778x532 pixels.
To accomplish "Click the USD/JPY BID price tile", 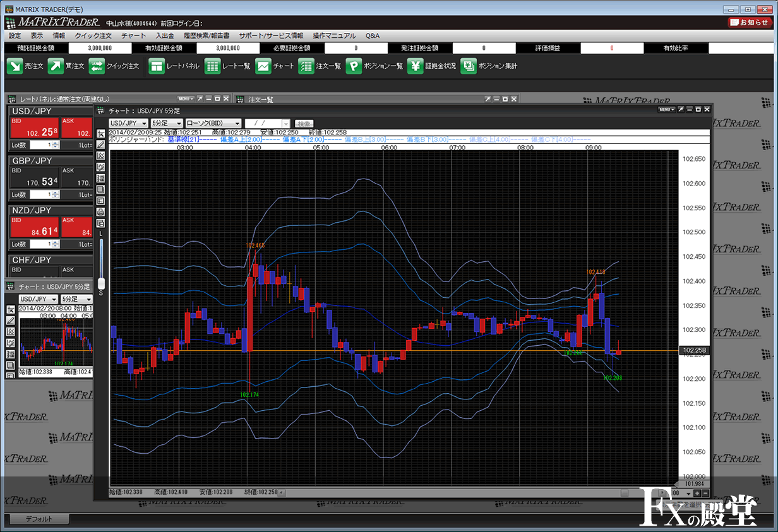I will pyautogui.click(x=35, y=129).
